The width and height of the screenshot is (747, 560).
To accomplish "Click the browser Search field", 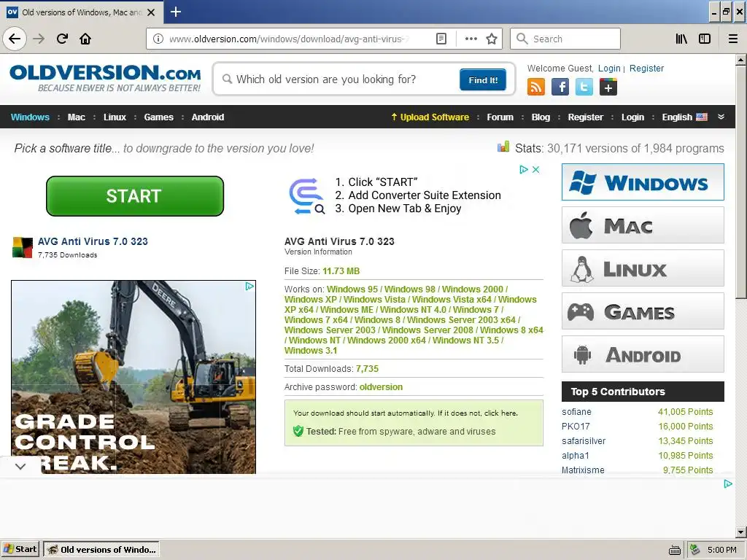I will 565,39.
